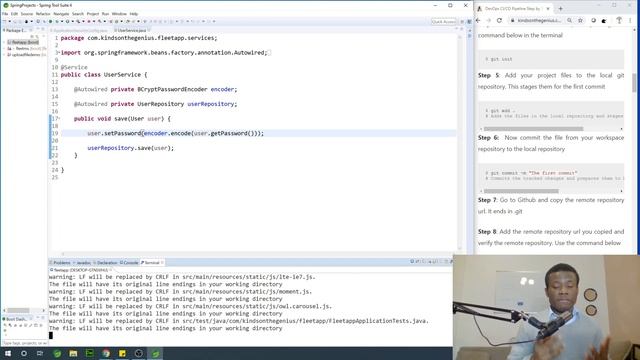Open File Explorer from the taskbar

[73, 353]
